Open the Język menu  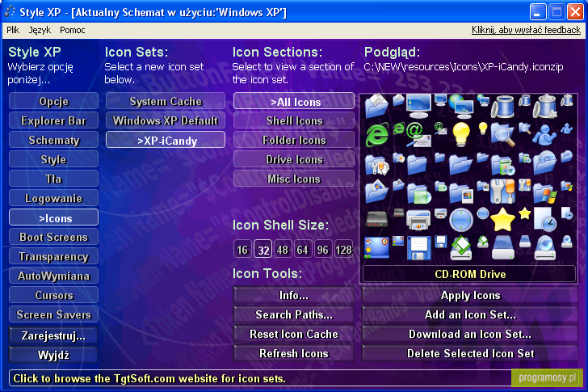(40, 30)
